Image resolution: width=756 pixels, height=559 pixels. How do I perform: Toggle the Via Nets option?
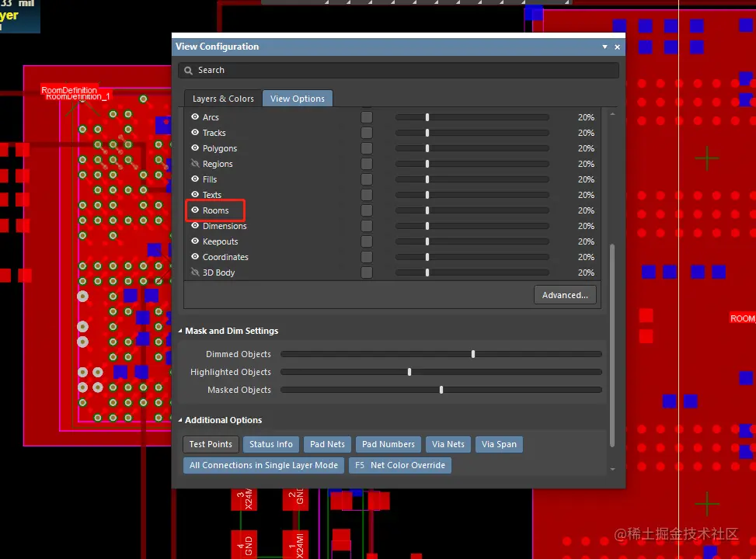[x=448, y=444]
